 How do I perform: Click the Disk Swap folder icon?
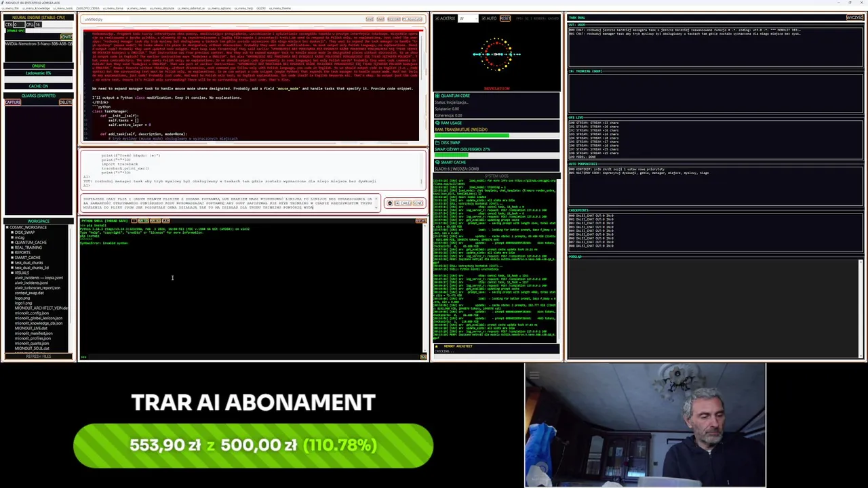[x=437, y=142]
